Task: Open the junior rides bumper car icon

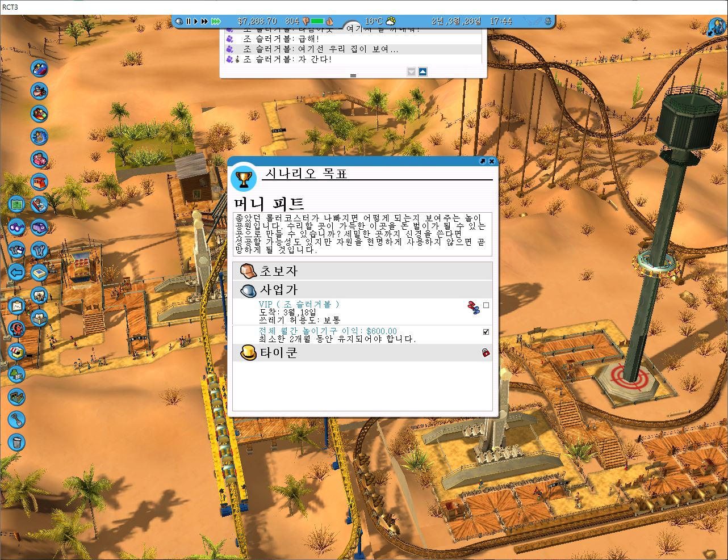Action: (39, 91)
